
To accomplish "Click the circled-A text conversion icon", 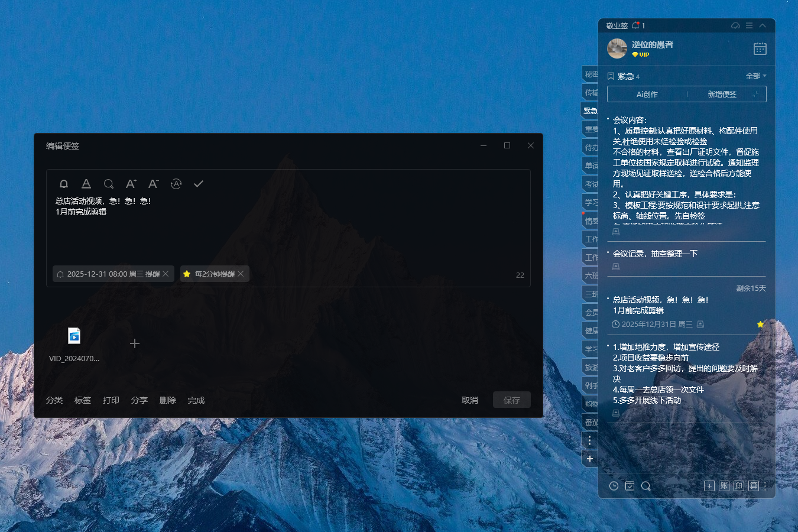I will coord(176,184).
